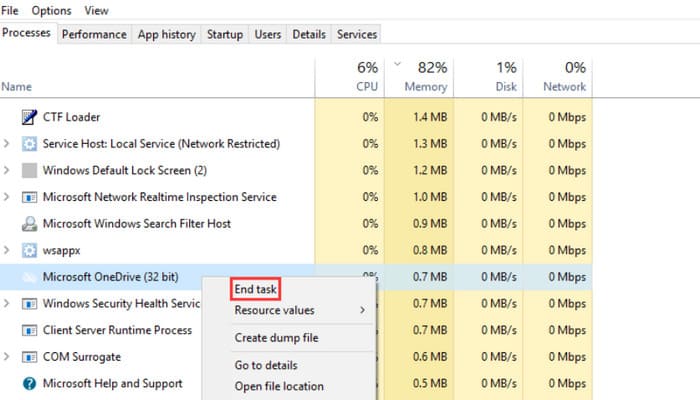
Task: Switch to the Startup tab
Action: pyautogui.click(x=225, y=34)
